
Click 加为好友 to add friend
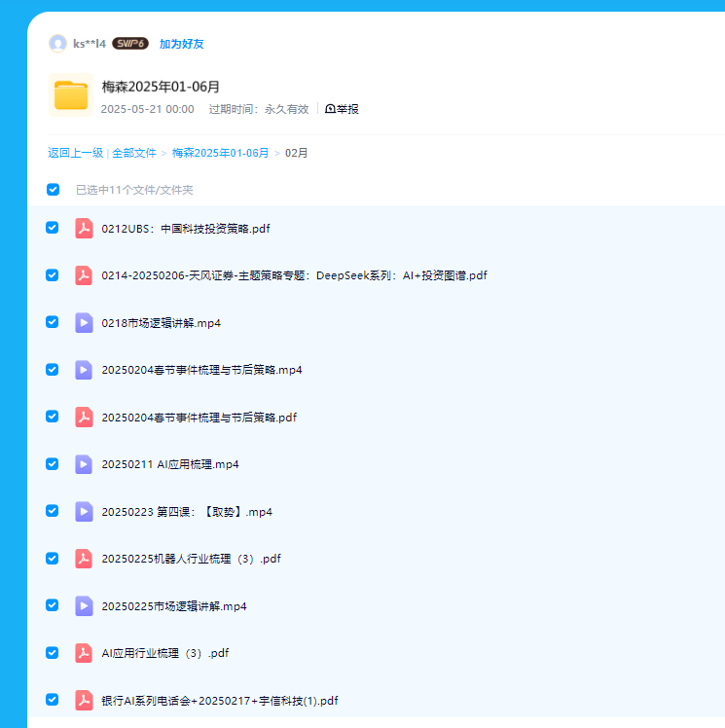pos(181,44)
